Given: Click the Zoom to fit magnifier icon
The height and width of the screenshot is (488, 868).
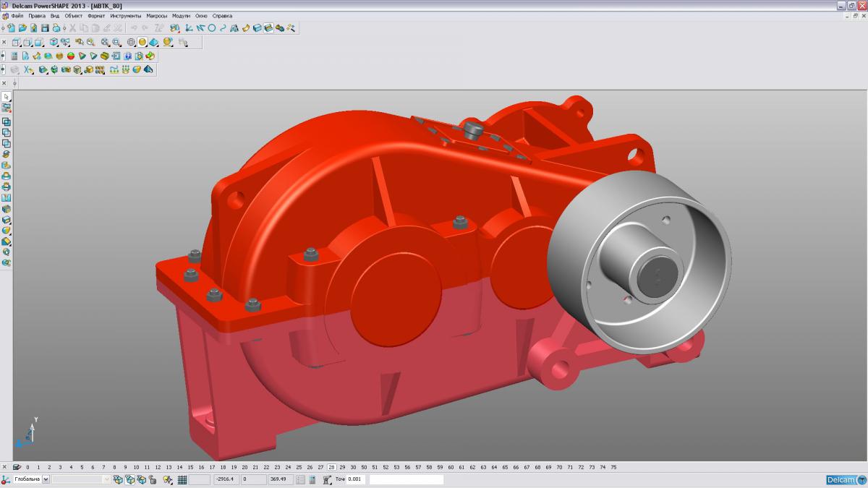Looking at the screenshot, I should pyautogui.click(x=104, y=42).
